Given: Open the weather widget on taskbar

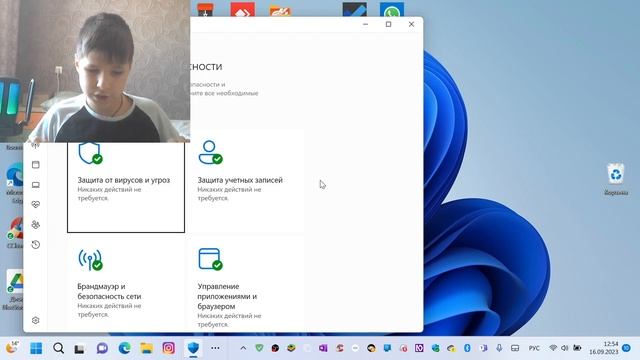Looking at the screenshot, I should [x=12, y=348].
